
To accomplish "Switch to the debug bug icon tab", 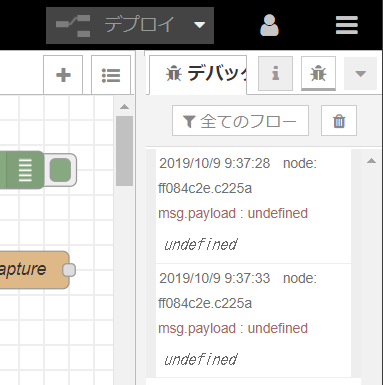I will point(318,73).
